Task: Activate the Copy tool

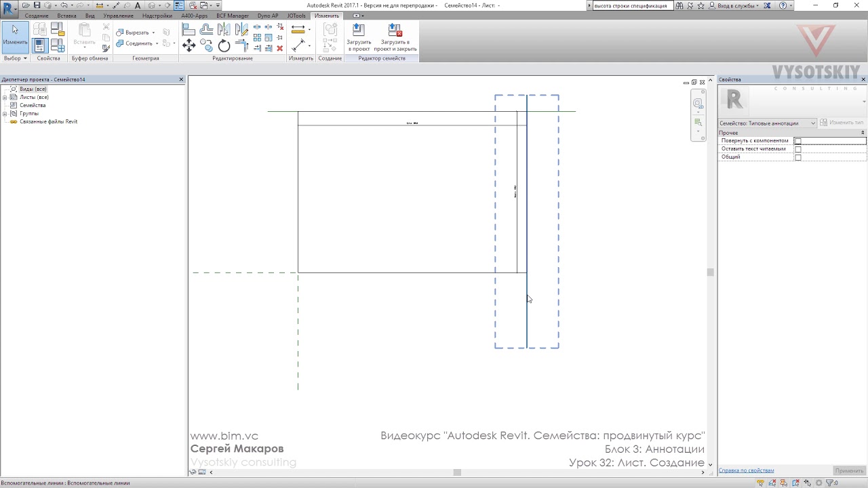Action: pos(206,45)
